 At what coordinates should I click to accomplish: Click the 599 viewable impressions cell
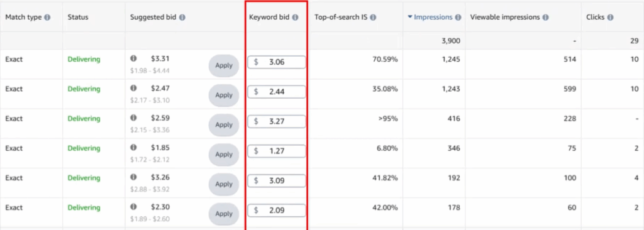(x=570, y=89)
